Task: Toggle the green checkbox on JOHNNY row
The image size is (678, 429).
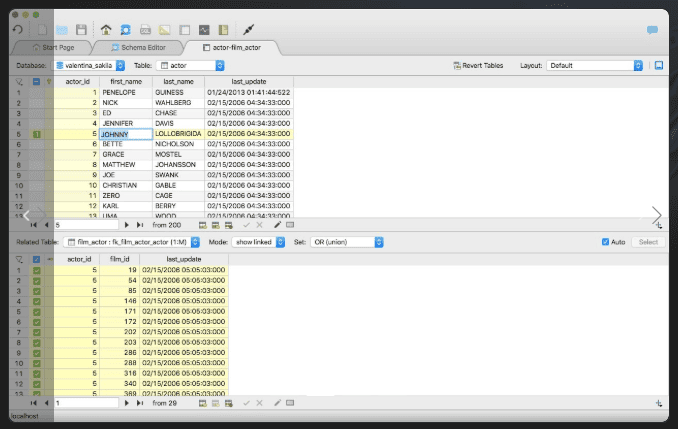Action: click(x=37, y=134)
